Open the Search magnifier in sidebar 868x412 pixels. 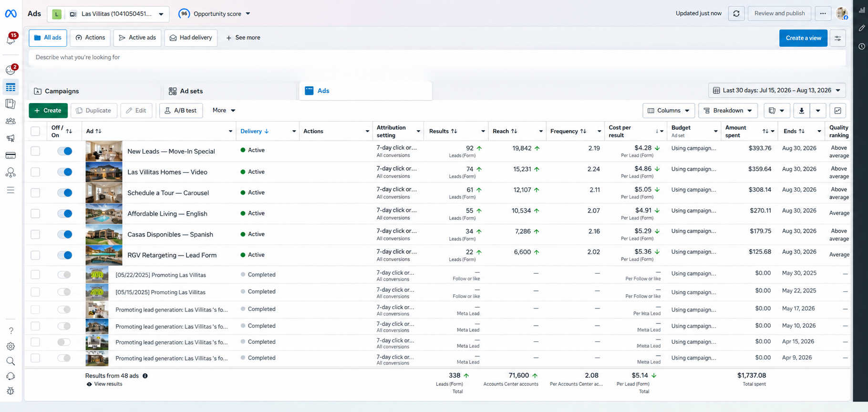10,361
